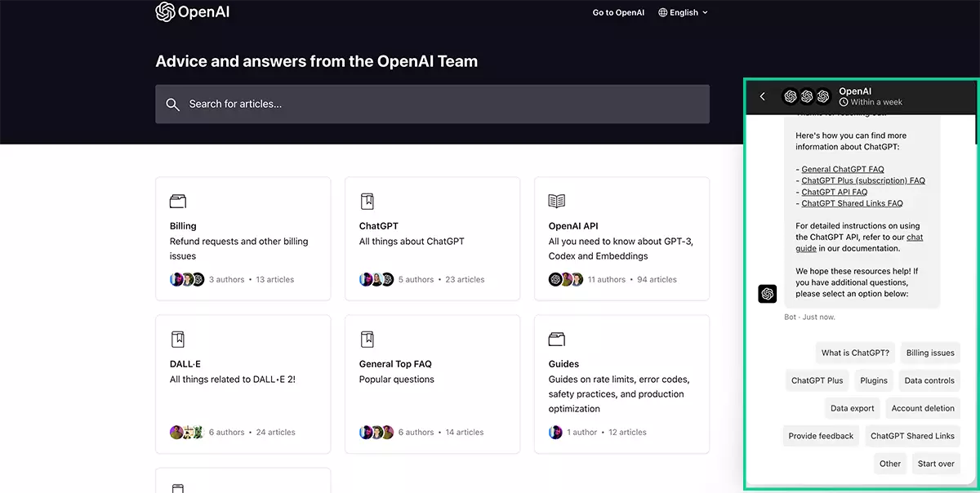Choose the Plugins quick reply
The width and height of the screenshot is (980, 493).
pos(874,380)
